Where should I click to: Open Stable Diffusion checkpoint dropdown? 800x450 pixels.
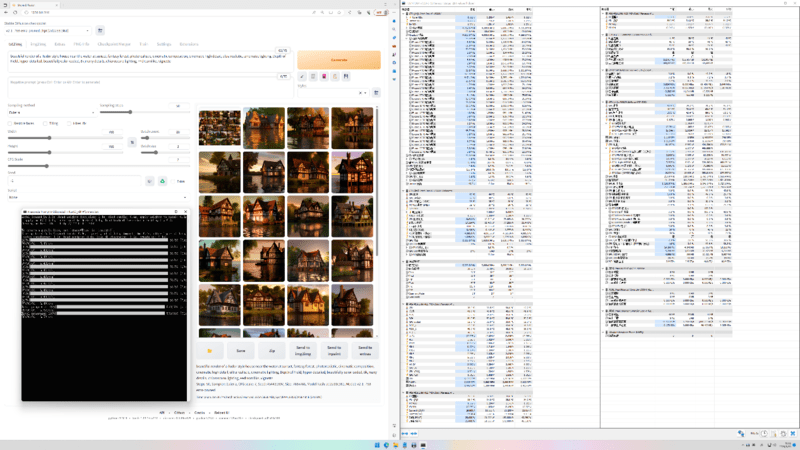(48, 31)
